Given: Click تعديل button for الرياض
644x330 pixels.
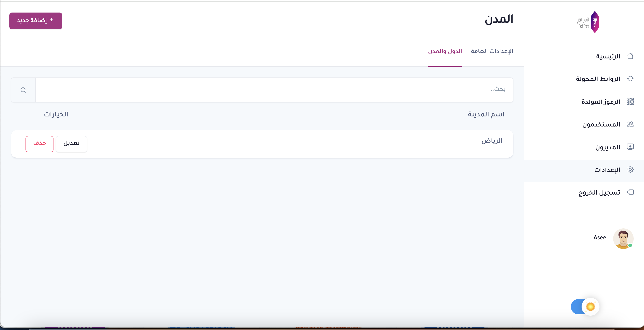Looking at the screenshot, I should (71, 144).
